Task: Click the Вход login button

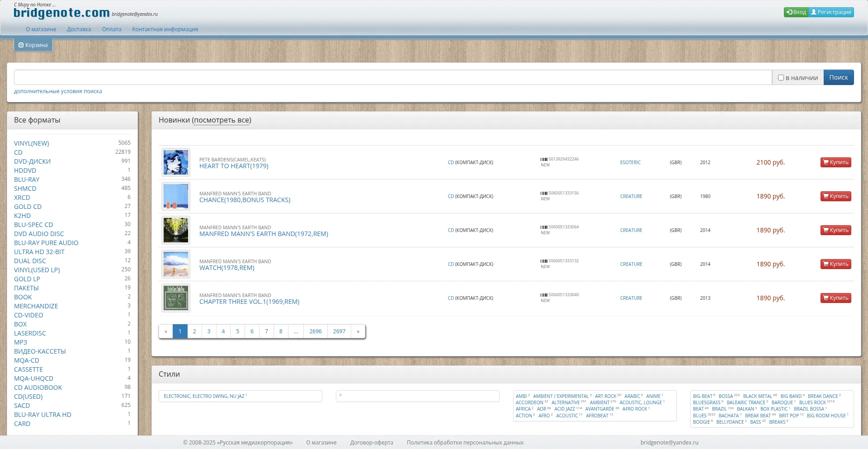Action: click(796, 12)
